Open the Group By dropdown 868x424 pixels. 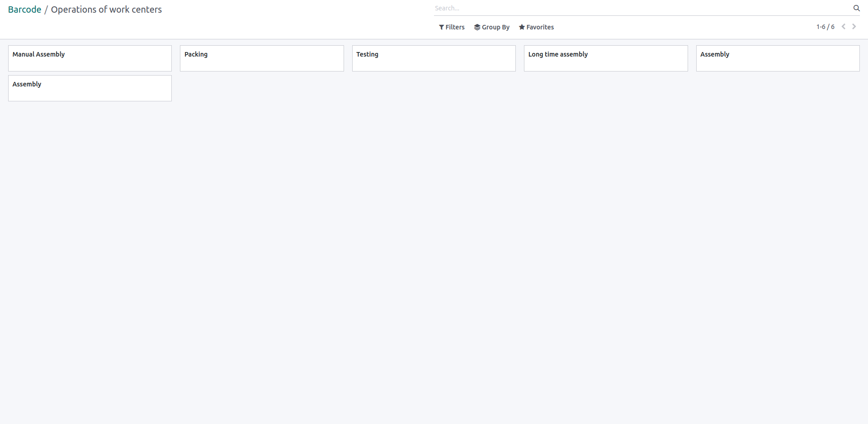(x=491, y=27)
